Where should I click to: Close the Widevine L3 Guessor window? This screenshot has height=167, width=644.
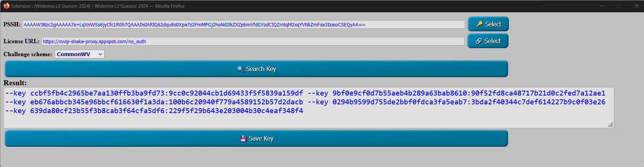[x=636, y=6]
